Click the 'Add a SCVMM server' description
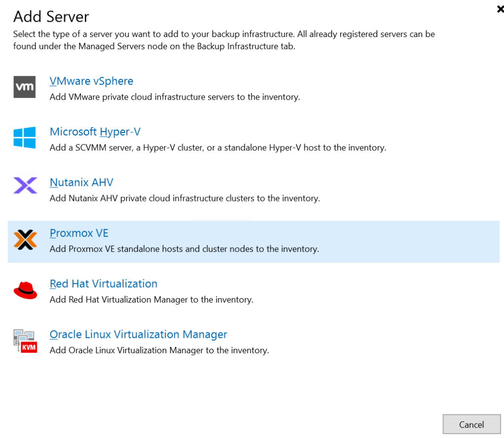This screenshot has width=504, height=438. [x=218, y=148]
